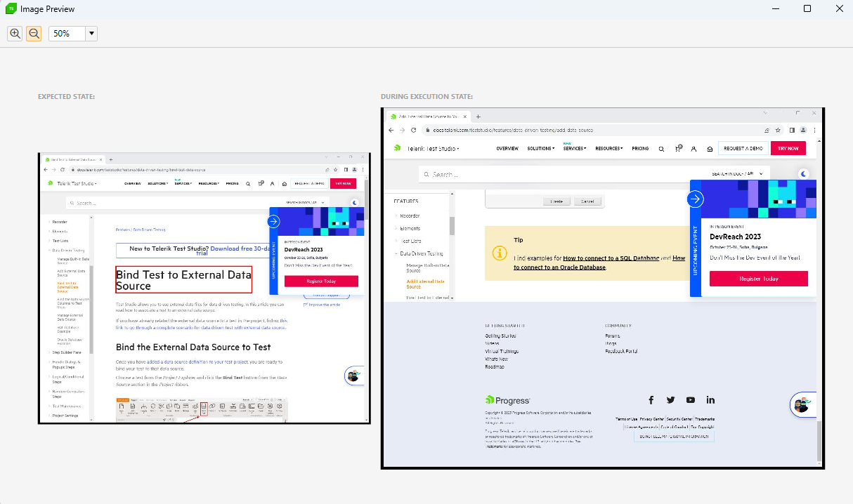Click the Telerik logo in the execution-state image
The width and height of the screenshot is (853, 504).
pyautogui.click(x=398, y=148)
